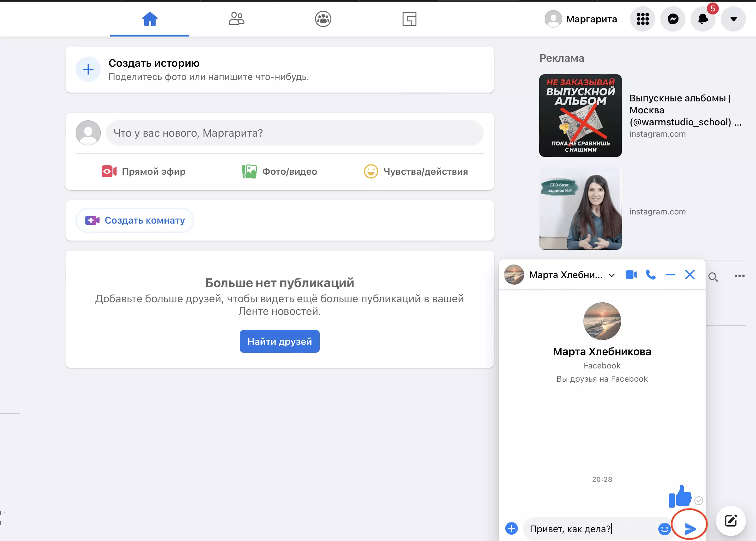Screen dimensions: 756x541
Task: Search contacts with the magnifier icon
Action: click(713, 277)
